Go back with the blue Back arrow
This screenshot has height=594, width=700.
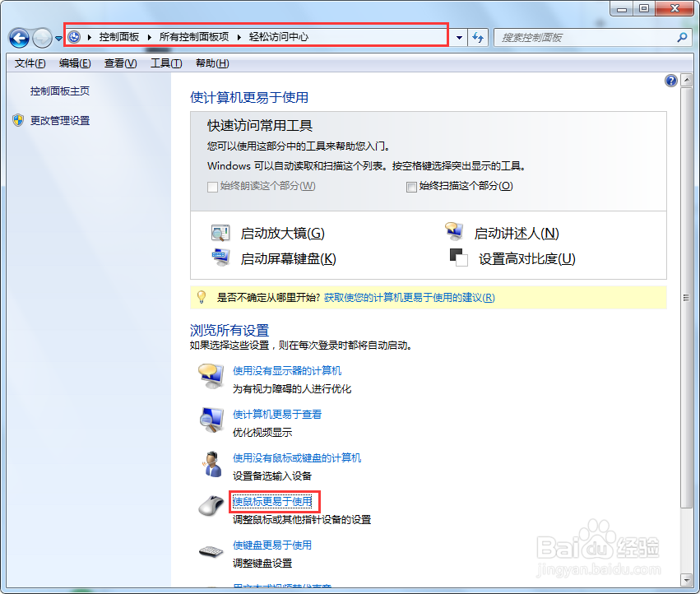click(19, 38)
